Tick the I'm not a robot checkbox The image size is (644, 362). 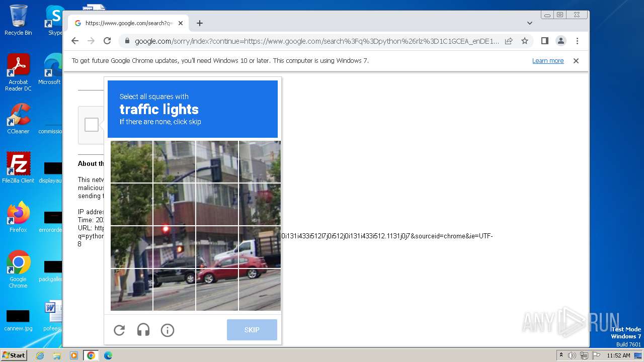[x=92, y=125]
